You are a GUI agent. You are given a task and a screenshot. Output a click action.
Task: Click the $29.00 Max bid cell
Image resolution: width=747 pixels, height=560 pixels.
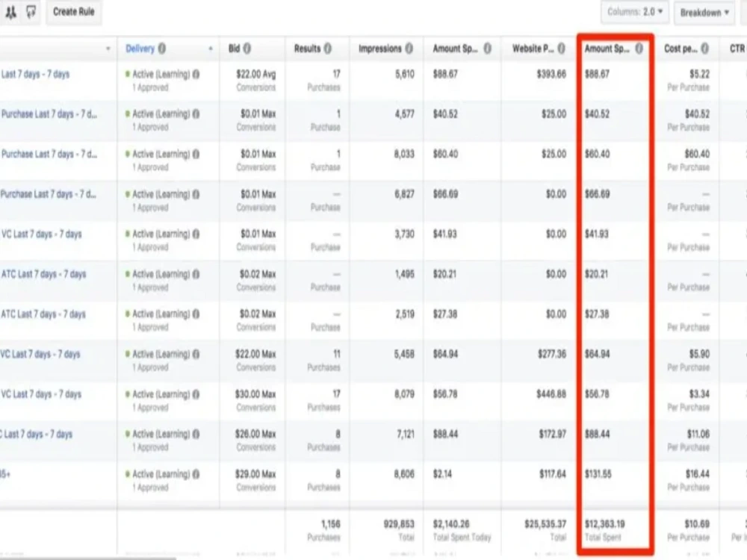pos(255,474)
